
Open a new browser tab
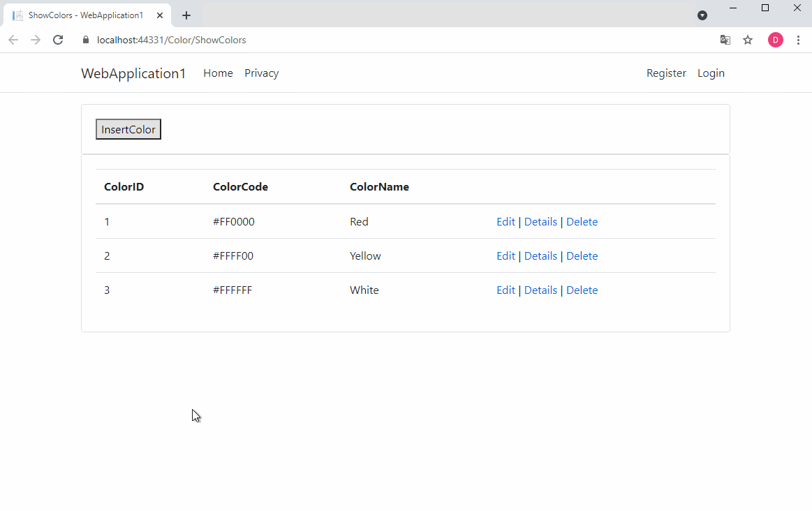(186, 15)
